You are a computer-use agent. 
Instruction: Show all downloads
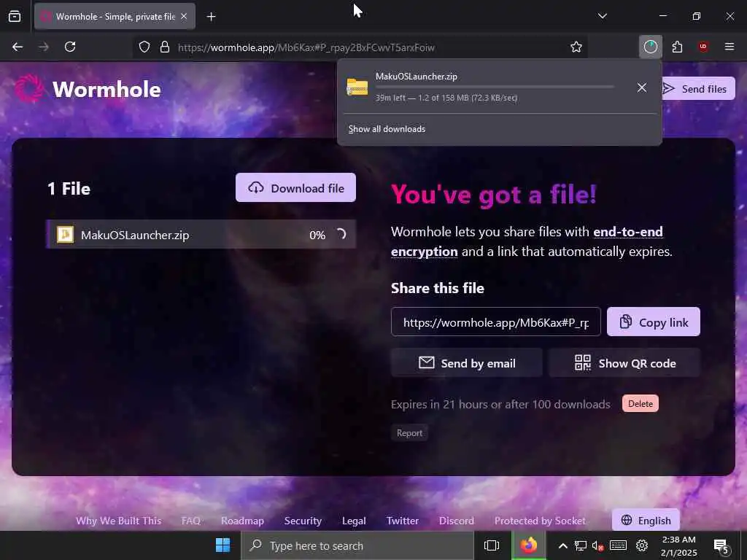(x=387, y=129)
